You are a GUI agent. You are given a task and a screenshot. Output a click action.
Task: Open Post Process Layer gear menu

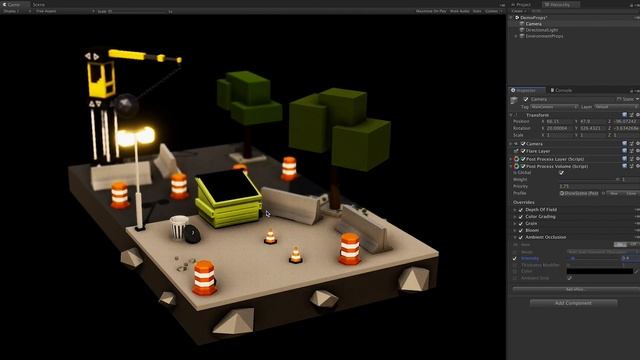(638, 159)
